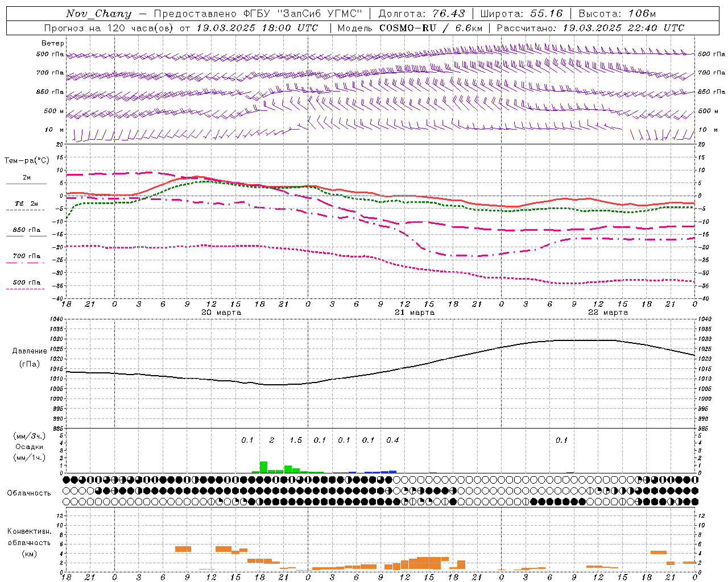The image size is (728, 582).
Task: Click the 'Прогноз на 120 часа(ов)' header text
Action: (109, 28)
